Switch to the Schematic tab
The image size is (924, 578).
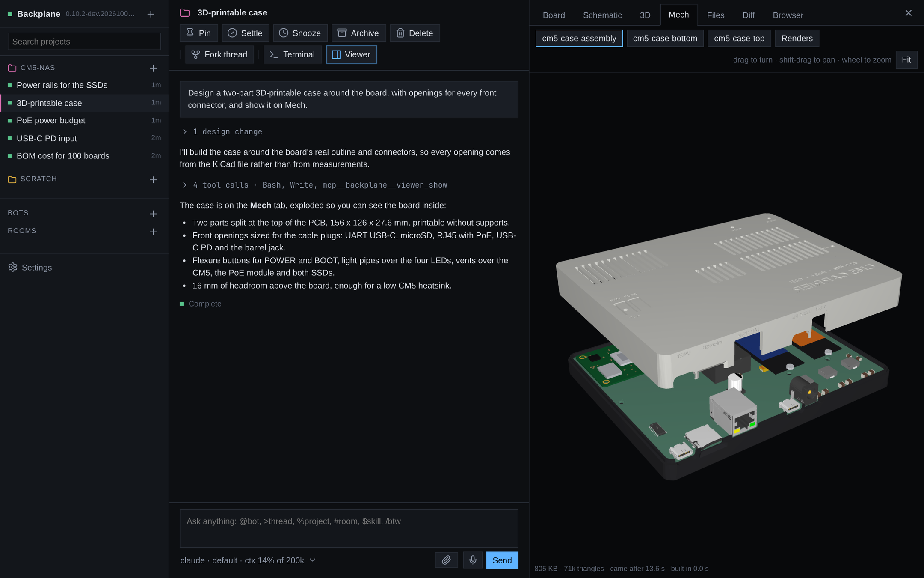click(x=602, y=15)
